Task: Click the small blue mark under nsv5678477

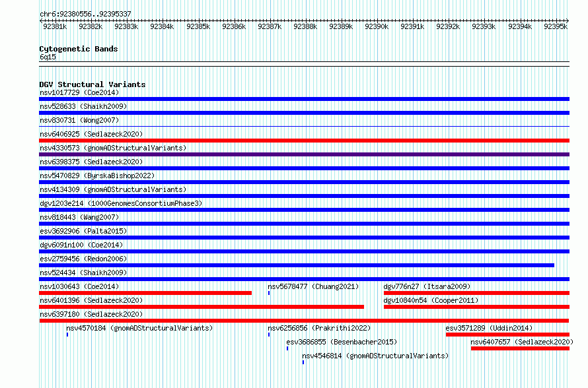Action: coord(269,293)
